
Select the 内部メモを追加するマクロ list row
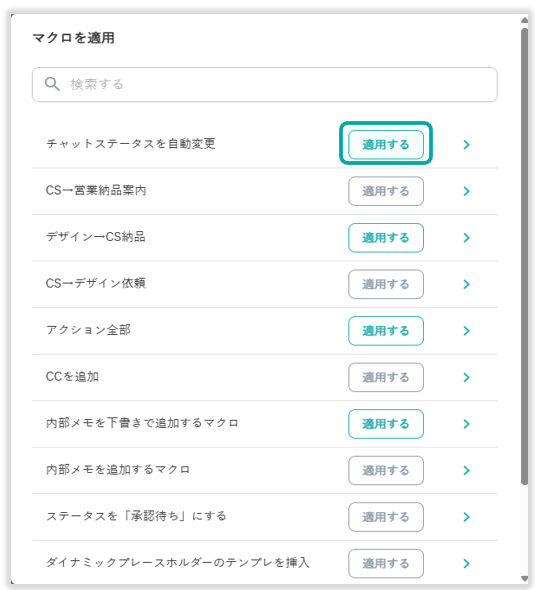[264, 470]
